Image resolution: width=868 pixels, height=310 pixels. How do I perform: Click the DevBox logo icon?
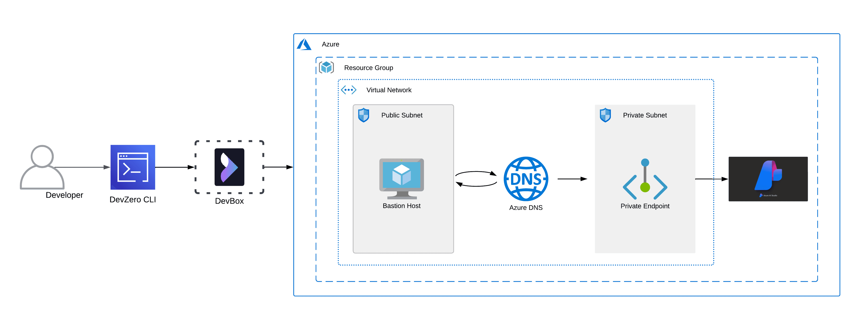pos(229,167)
